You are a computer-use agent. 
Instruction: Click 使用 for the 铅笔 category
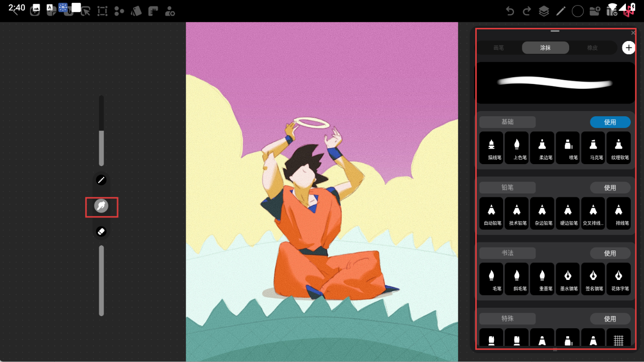point(610,188)
